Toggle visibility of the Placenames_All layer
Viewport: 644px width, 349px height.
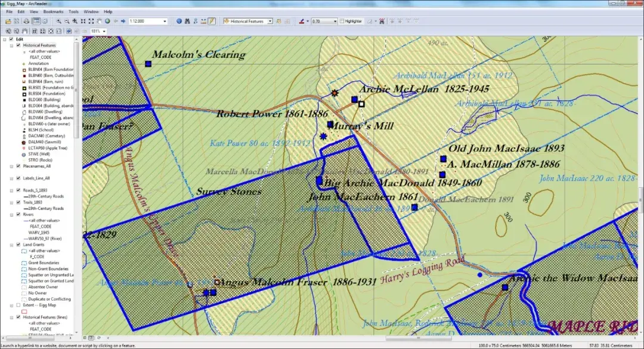pyautogui.click(x=18, y=166)
